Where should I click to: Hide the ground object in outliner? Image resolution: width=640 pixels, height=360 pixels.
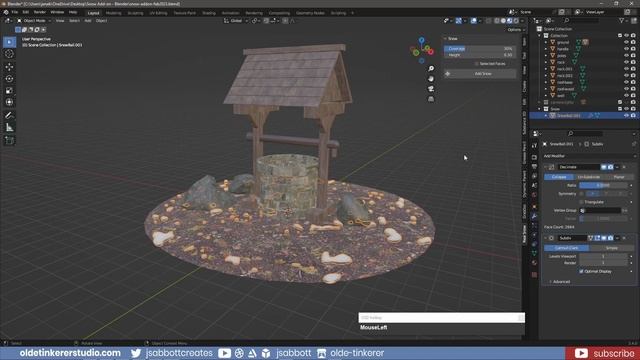point(626,42)
